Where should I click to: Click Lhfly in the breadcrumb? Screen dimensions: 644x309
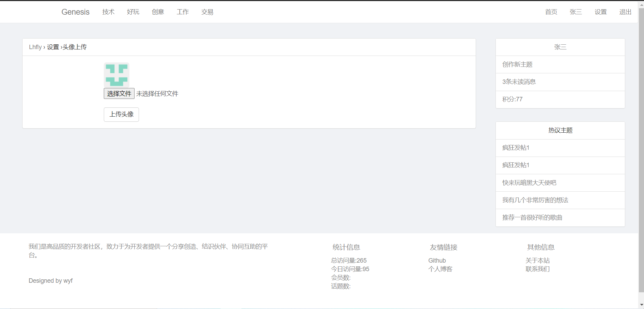35,47
